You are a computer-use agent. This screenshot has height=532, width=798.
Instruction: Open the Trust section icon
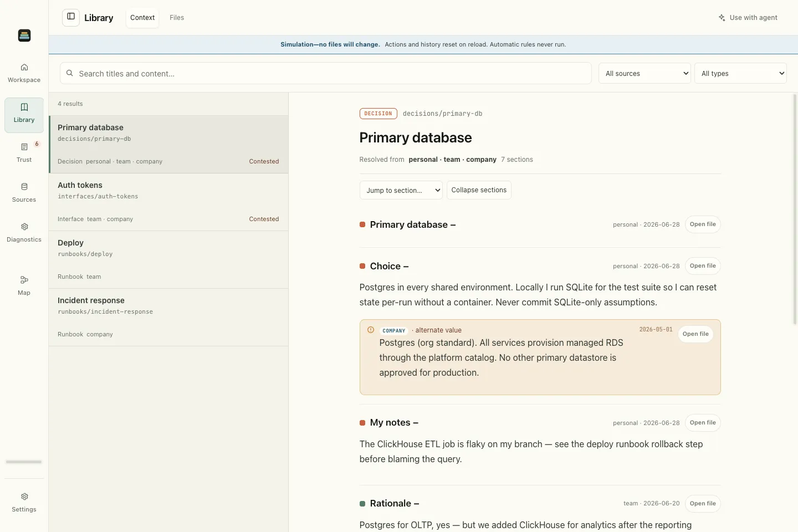click(x=24, y=147)
